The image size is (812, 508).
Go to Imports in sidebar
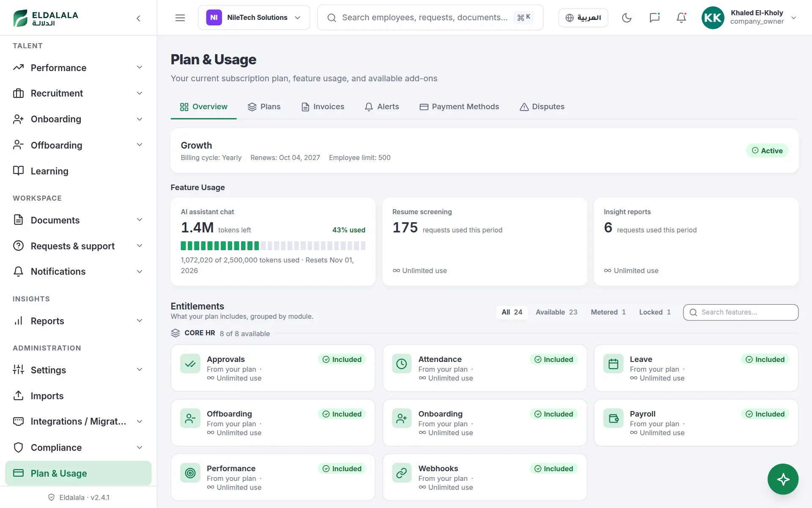pos(78,396)
